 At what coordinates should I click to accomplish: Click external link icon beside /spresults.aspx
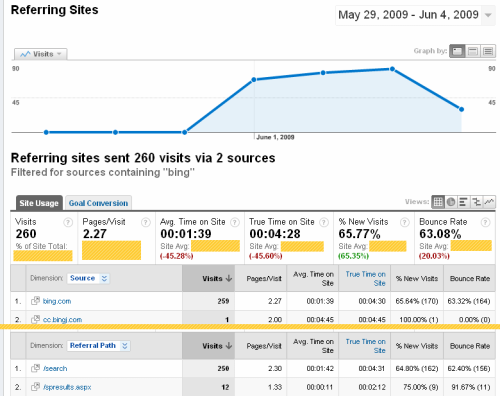35,387
